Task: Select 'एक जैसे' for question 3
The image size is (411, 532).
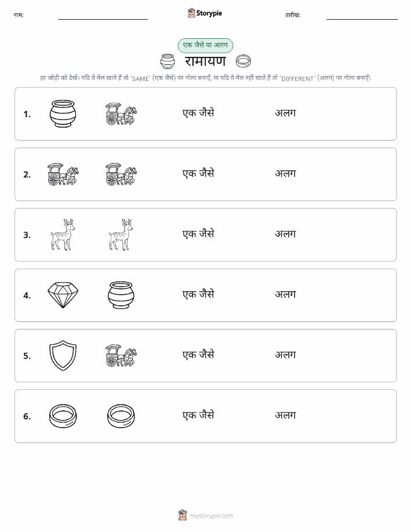Action: (198, 234)
